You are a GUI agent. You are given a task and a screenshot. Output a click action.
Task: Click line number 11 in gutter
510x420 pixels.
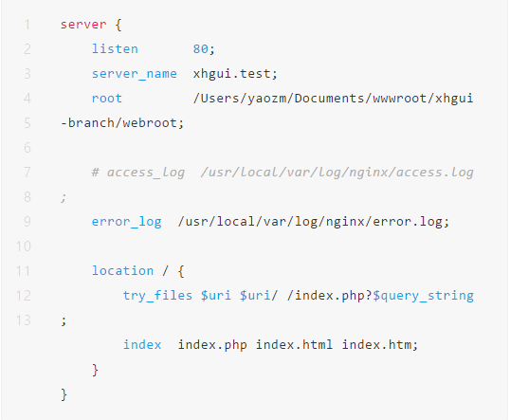point(23,271)
